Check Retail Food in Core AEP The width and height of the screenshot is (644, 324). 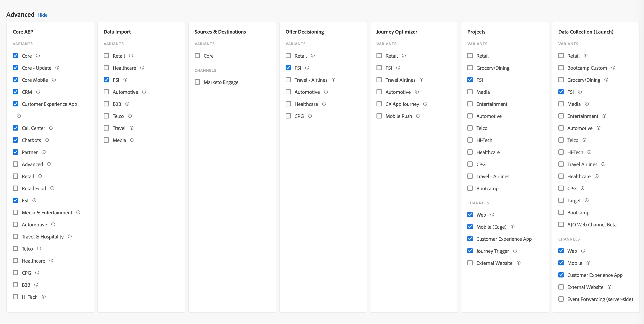tap(15, 188)
